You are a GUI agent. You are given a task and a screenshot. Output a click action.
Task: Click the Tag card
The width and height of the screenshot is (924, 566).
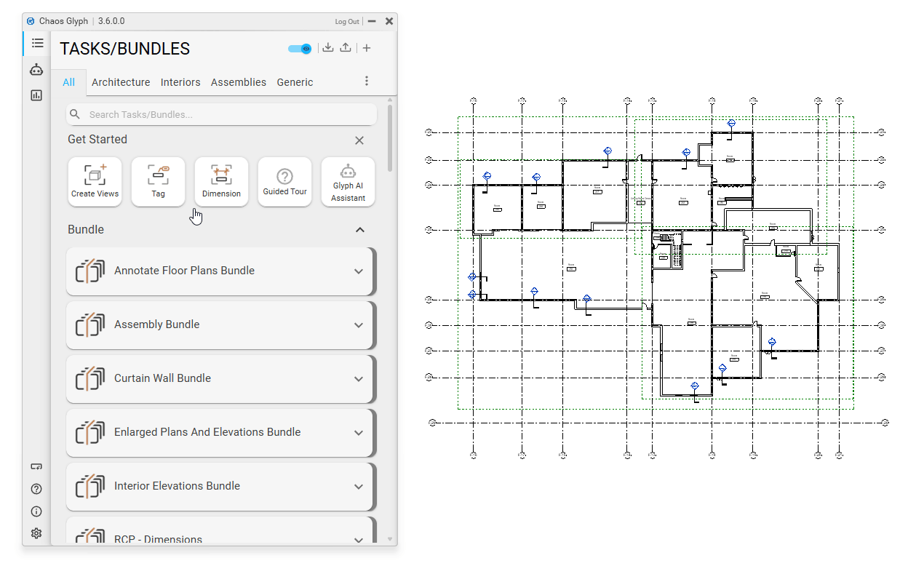pyautogui.click(x=158, y=182)
